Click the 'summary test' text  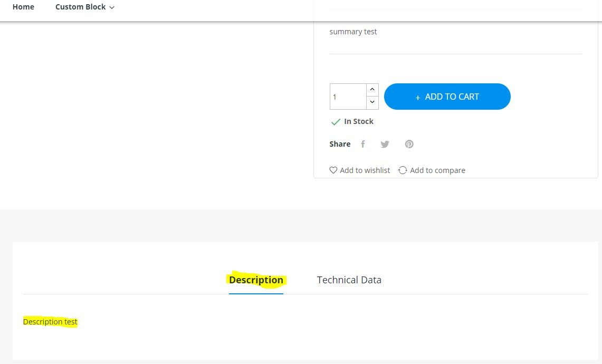353,32
